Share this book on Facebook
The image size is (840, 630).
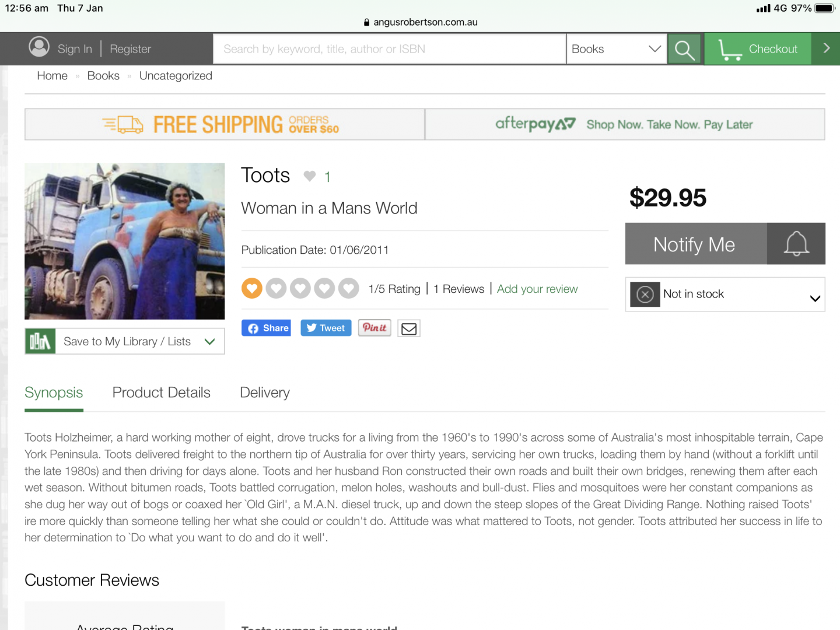[x=267, y=328]
